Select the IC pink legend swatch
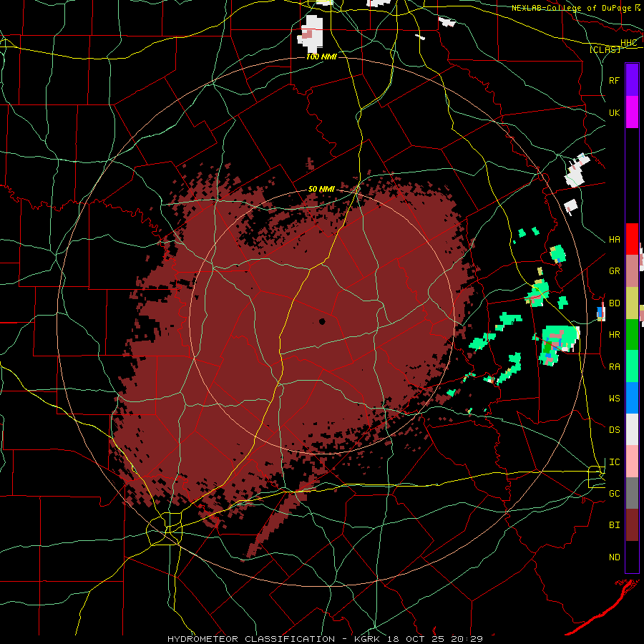Viewport: 644px width, 644px height. coord(632,462)
